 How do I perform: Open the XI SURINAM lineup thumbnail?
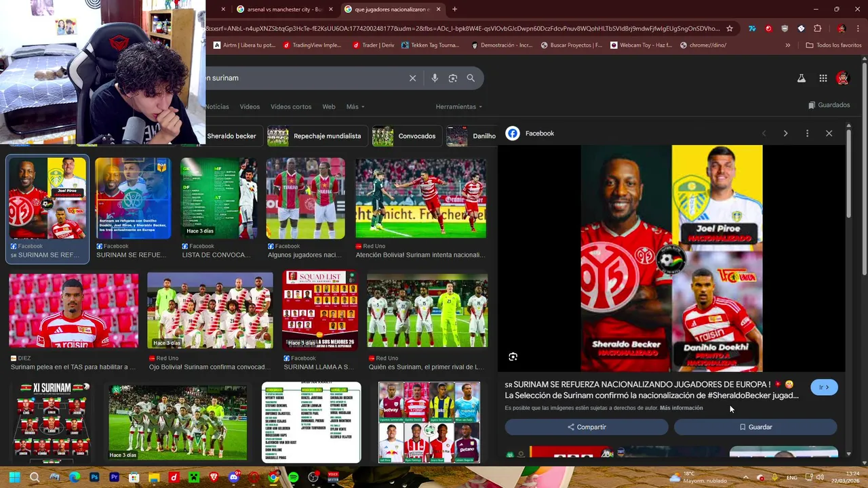[x=52, y=422]
